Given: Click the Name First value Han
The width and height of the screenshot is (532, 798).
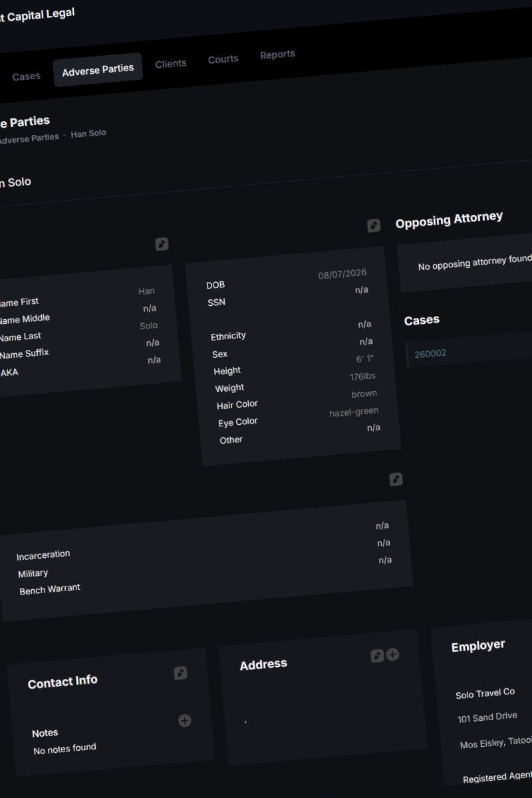Looking at the screenshot, I should 146,291.
